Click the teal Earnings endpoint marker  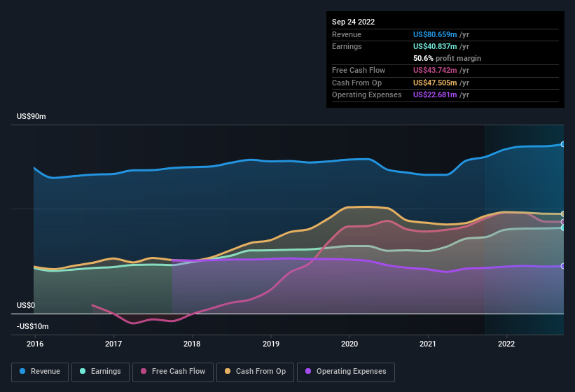click(x=562, y=228)
